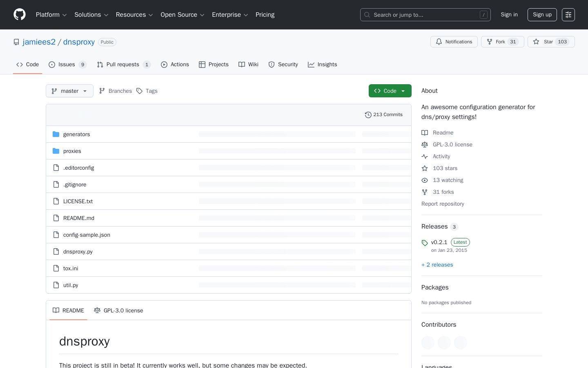Screen dimensions: 588x368
Task: Open the proxies folder
Action: click(72, 151)
